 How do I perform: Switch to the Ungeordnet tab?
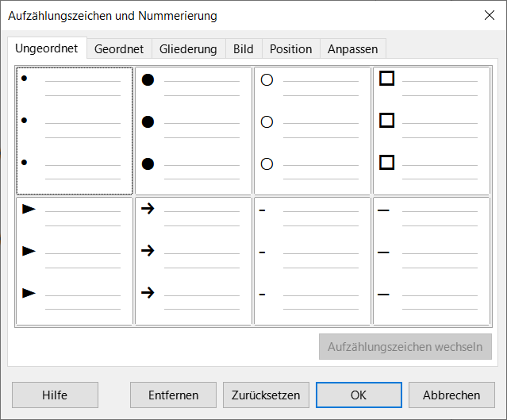click(x=47, y=48)
